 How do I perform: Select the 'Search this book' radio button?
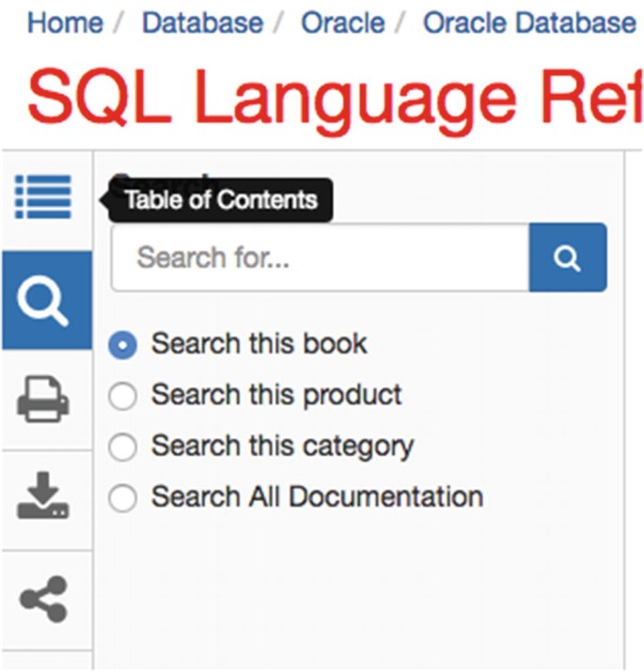122,345
